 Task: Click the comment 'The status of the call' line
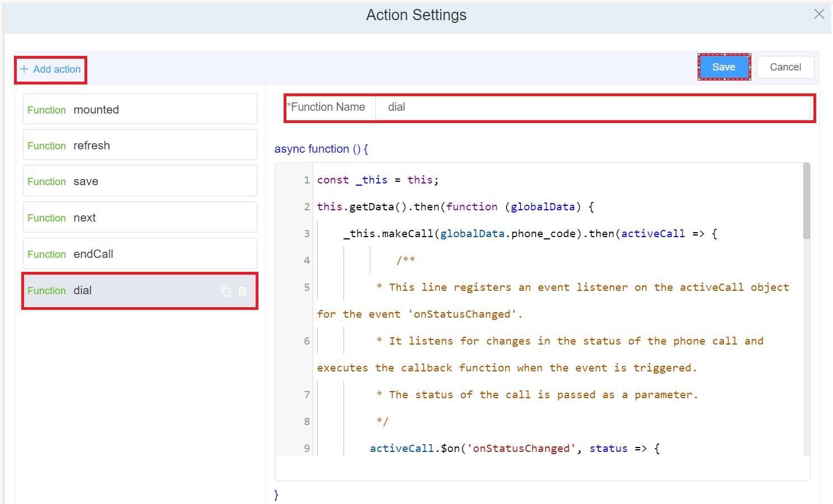537,395
